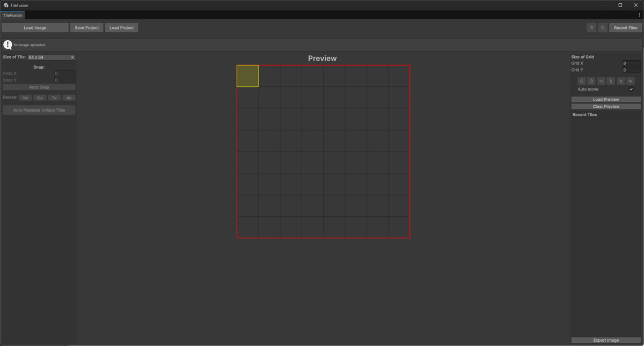Image resolution: width=644 pixels, height=346 pixels.
Task: Click the Grid X input field
Action: coord(632,63)
